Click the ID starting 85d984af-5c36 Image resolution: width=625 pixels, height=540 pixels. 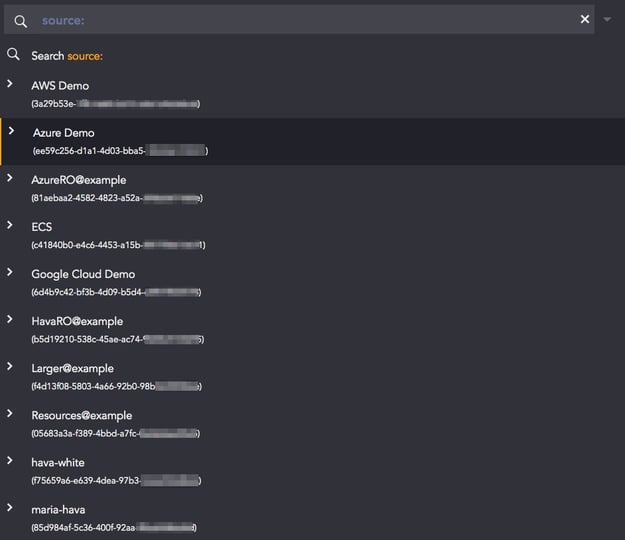(114, 528)
